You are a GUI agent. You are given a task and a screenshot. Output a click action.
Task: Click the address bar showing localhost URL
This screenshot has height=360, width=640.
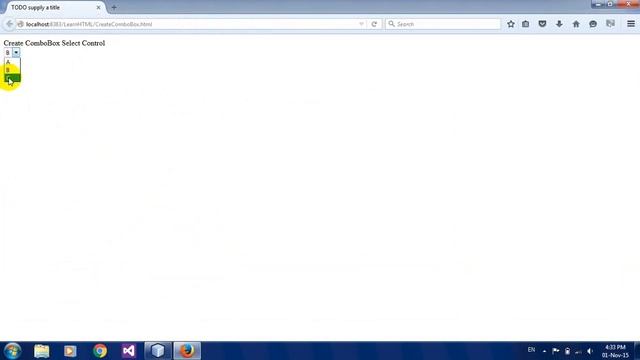[191, 24]
